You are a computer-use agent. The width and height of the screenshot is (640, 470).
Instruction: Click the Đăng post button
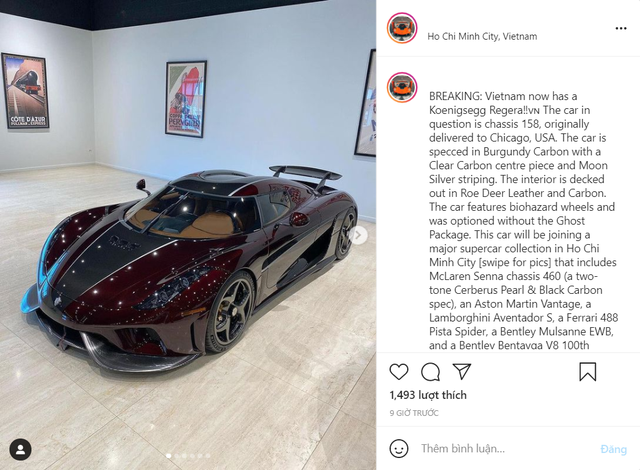pyautogui.click(x=613, y=449)
